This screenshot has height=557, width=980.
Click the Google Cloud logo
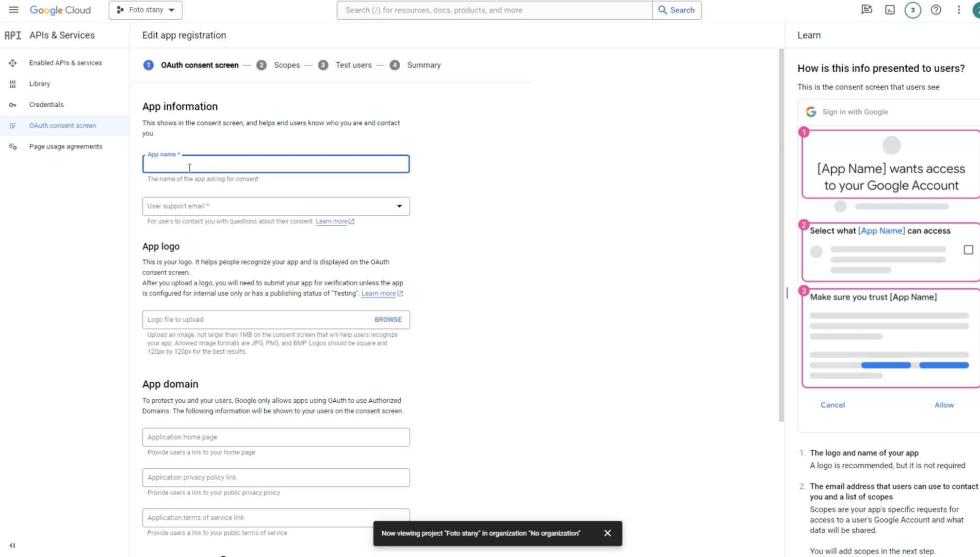tap(60, 10)
